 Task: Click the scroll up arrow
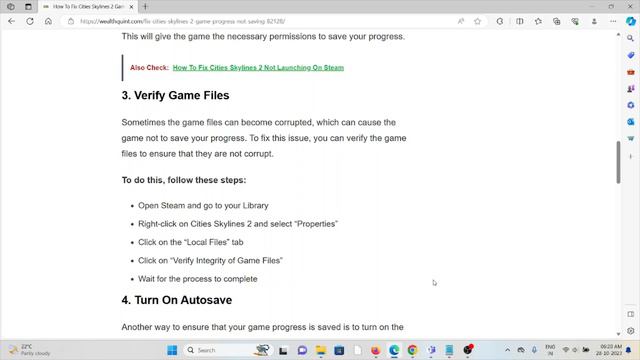pos(618,35)
